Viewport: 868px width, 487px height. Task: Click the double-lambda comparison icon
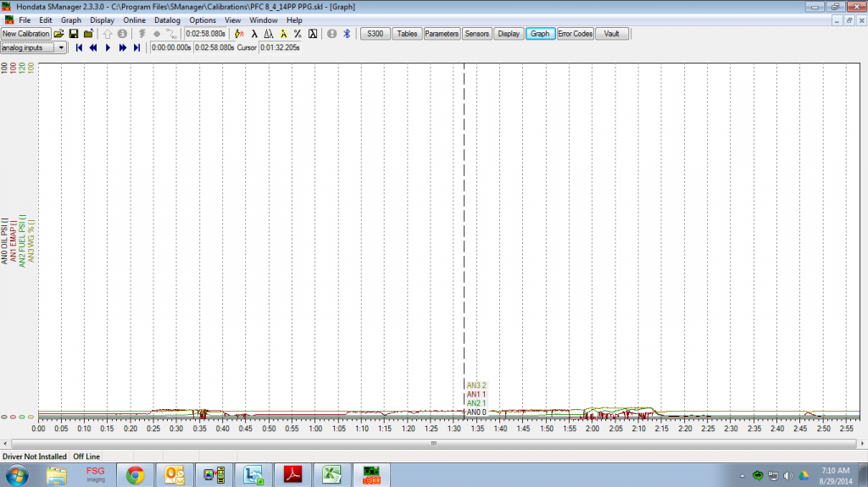point(269,34)
